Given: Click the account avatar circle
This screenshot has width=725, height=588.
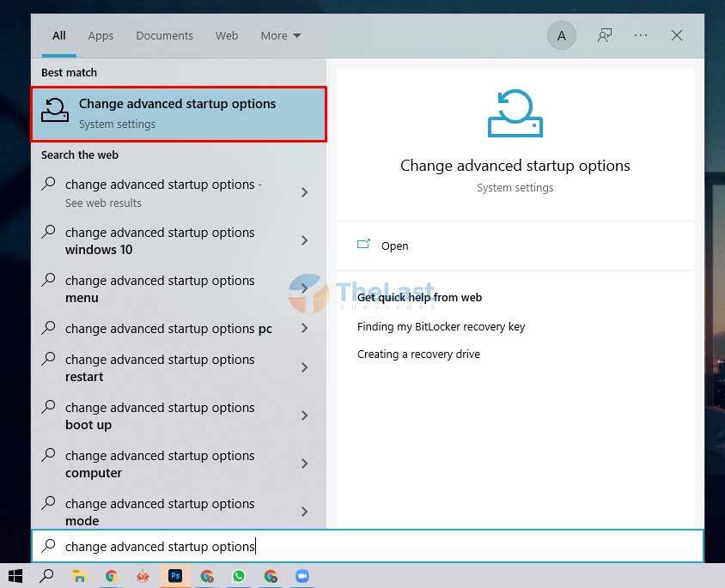Looking at the screenshot, I should 561,35.
